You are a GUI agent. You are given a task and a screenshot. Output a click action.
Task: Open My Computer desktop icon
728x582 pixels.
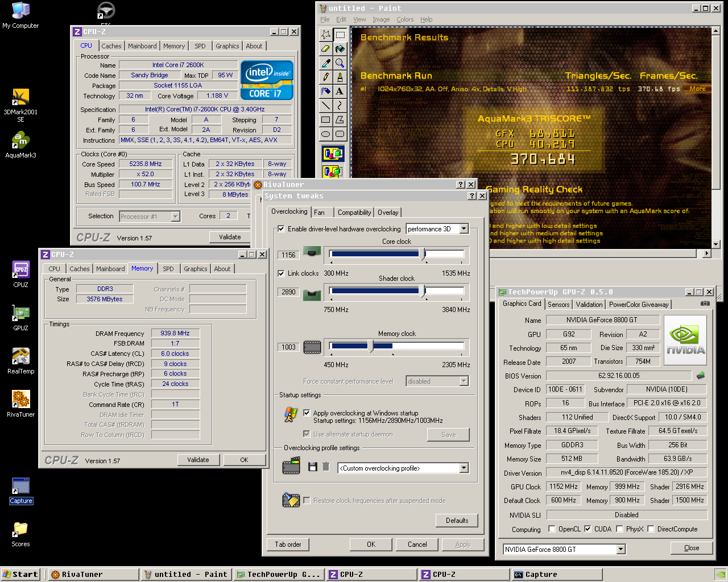click(x=20, y=16)
